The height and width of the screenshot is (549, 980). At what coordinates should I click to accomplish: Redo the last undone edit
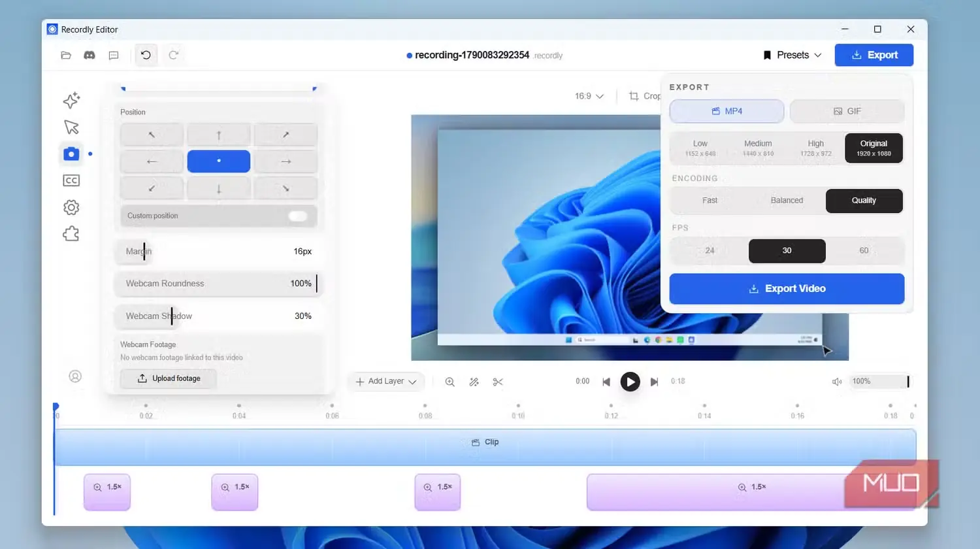174,55
